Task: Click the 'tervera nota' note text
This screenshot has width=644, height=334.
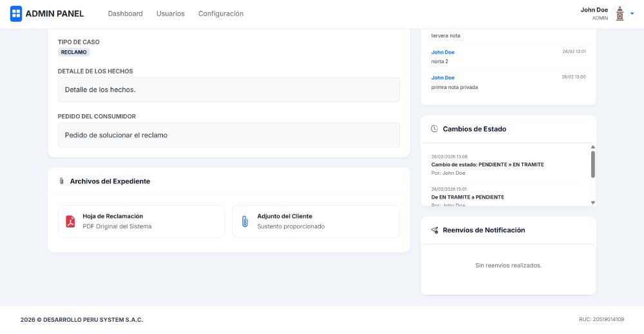Action: pos(446,36)
